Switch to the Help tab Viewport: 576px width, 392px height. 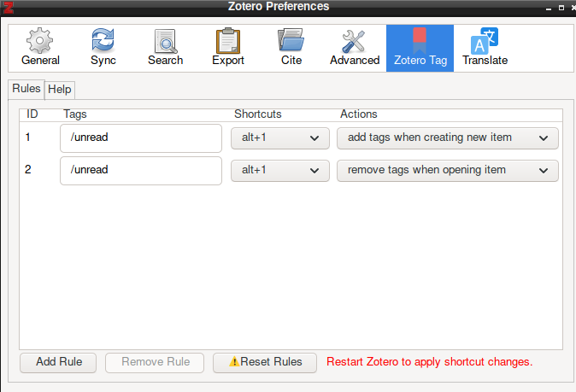click(60, 90)
